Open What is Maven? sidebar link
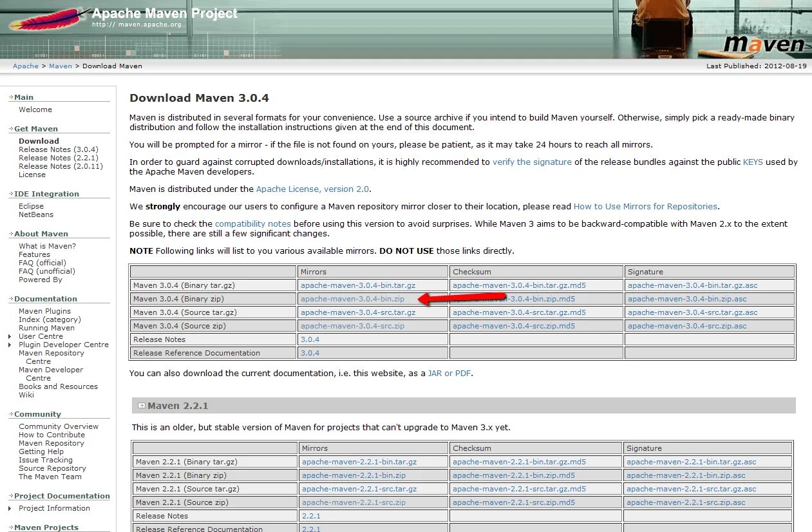The width and height of the screenshot is (812, 532). click(47, 246)
